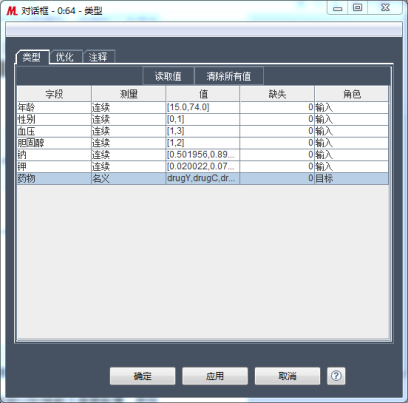
Task: Select the 类型 tab
Action: [x=32, y=57]
